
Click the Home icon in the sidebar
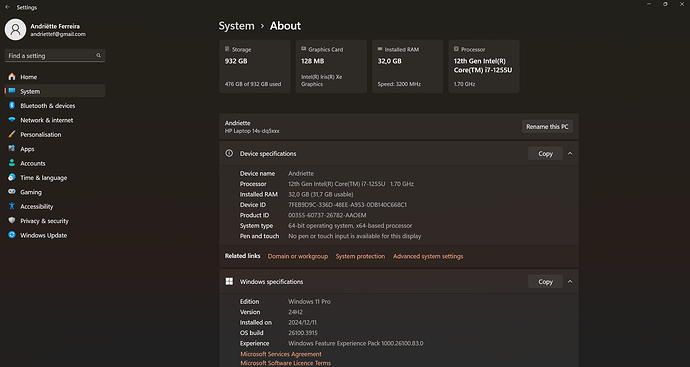pos(12,77)
